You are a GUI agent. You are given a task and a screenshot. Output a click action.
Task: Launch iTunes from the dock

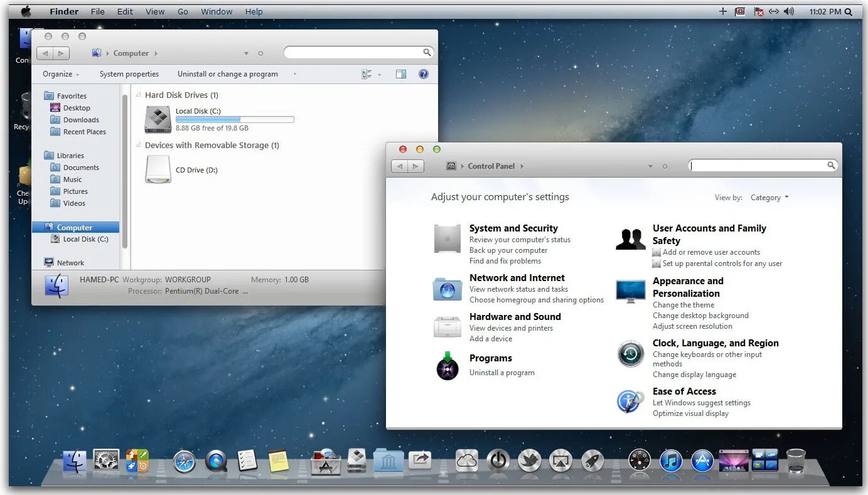click(x=671, y=461)
